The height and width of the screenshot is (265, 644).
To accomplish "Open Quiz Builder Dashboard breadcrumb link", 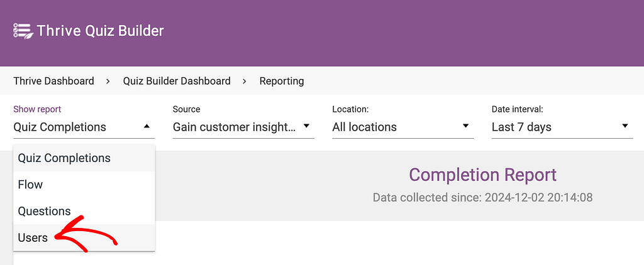I will [x=177, y=81].
